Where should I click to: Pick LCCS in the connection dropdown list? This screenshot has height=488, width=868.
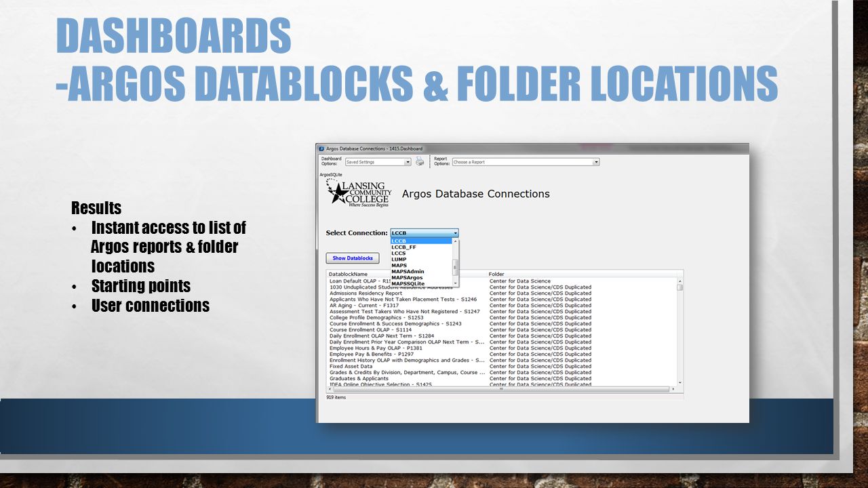point(421,253)
